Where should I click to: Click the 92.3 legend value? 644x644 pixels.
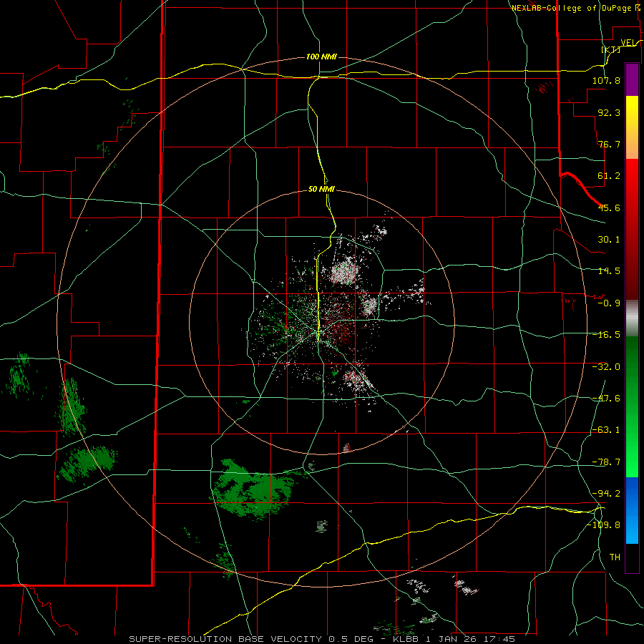click(x=609, y=112)
